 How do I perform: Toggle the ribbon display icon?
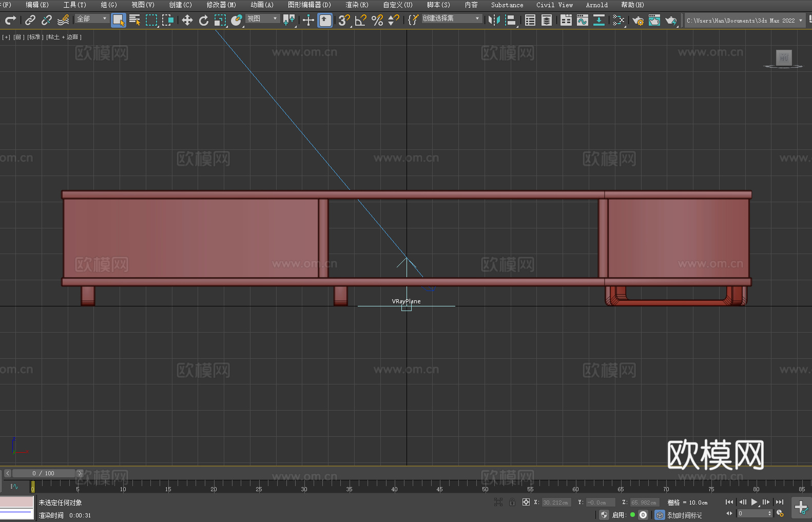(566, 20)
